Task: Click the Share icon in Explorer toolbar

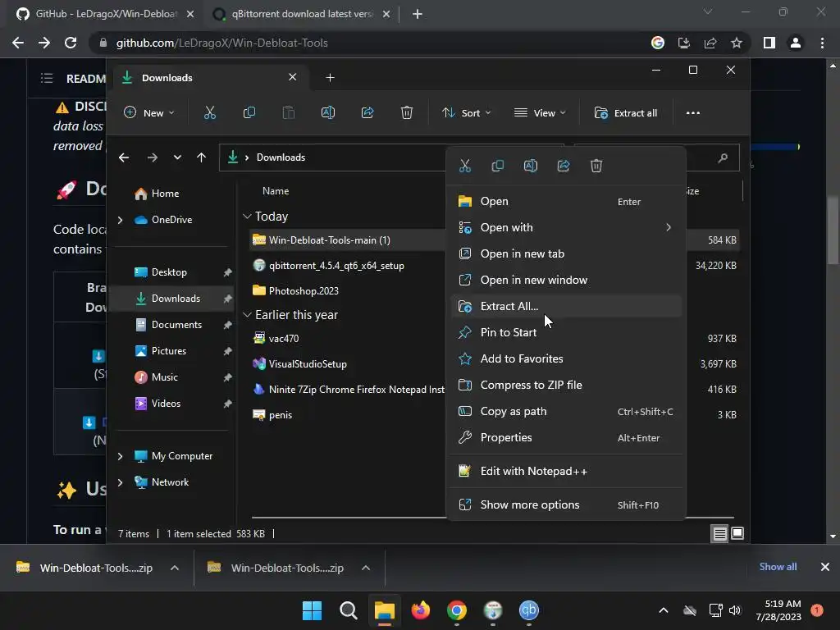Action: [367, 112]
